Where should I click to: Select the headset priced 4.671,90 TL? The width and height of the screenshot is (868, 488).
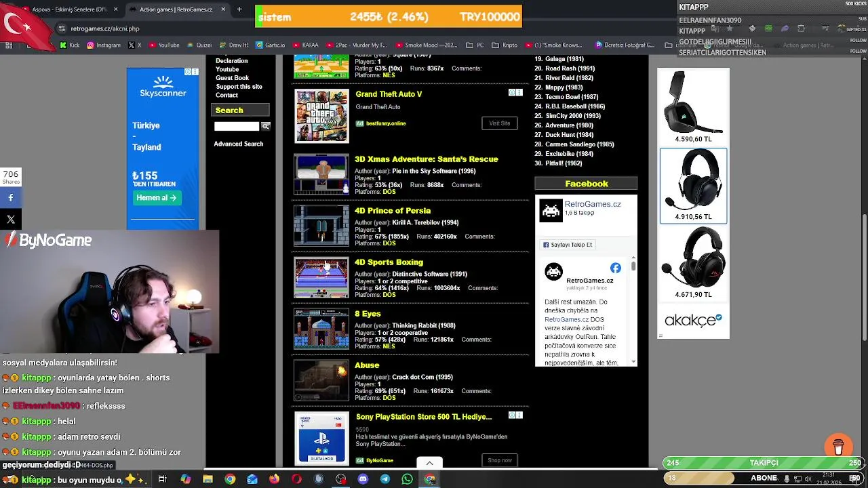pos(693,264)
